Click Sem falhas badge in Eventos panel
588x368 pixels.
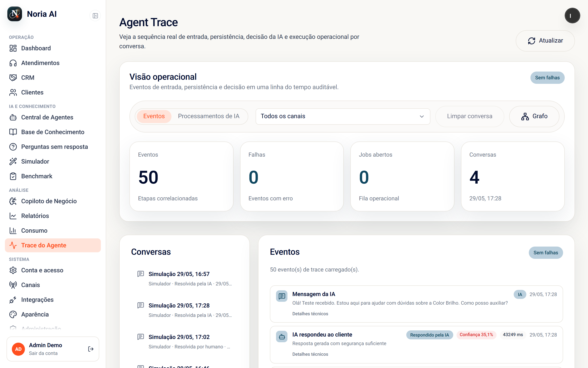tap(546, 253)
